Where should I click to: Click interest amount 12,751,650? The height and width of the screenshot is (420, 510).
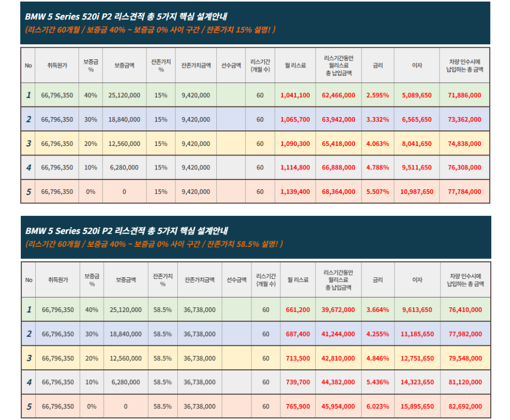pyautogui.click(x=417, y=358)
